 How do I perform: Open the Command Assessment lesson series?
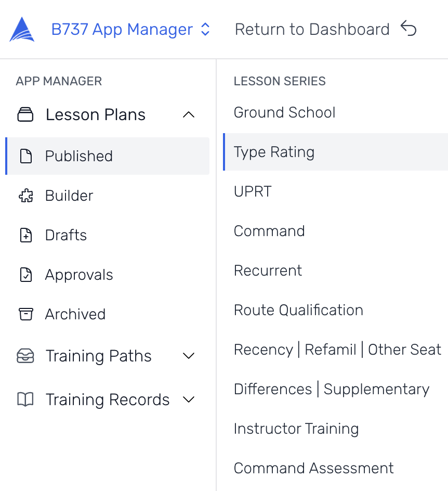[x=313, y=468]
